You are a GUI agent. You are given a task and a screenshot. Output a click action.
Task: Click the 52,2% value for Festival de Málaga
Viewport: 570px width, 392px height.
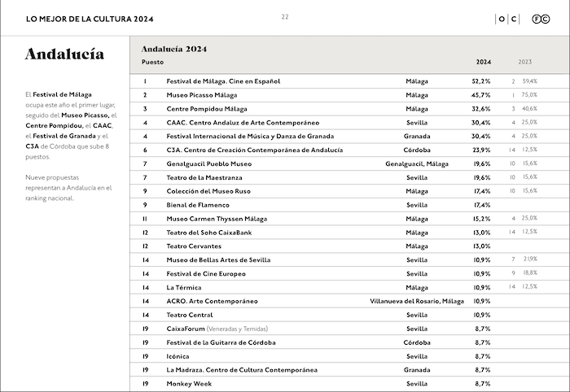(x=481, y=81)
